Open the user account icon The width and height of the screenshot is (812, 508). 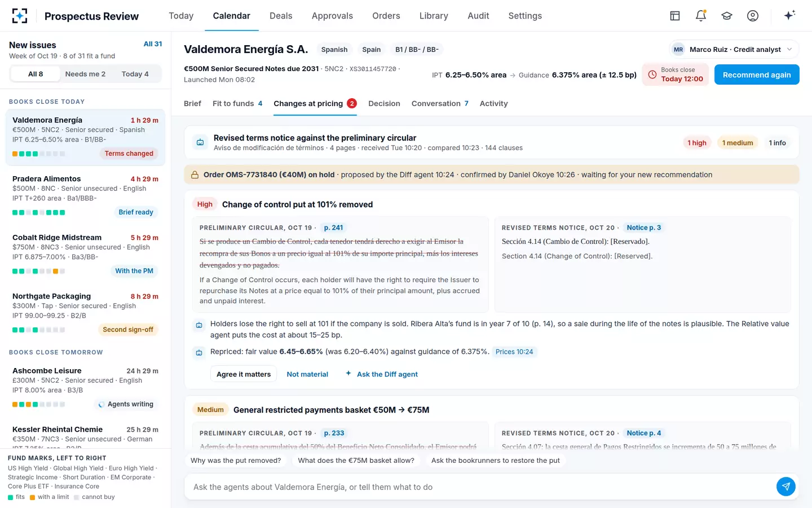click(753, 16)
